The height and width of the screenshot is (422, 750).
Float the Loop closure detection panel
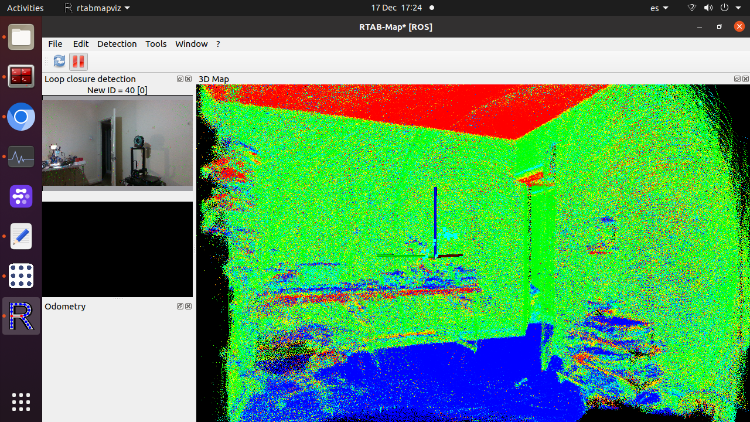coord(179,78)
